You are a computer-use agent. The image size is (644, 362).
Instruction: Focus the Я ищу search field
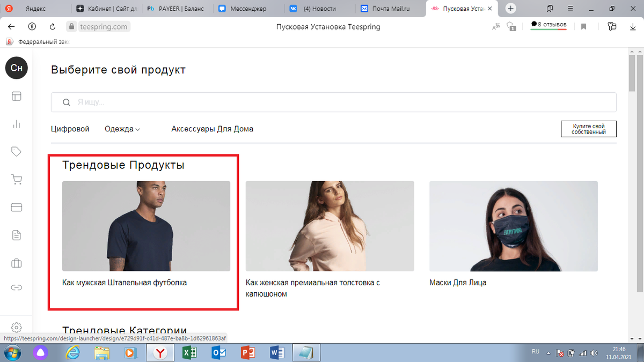point(334,102)
